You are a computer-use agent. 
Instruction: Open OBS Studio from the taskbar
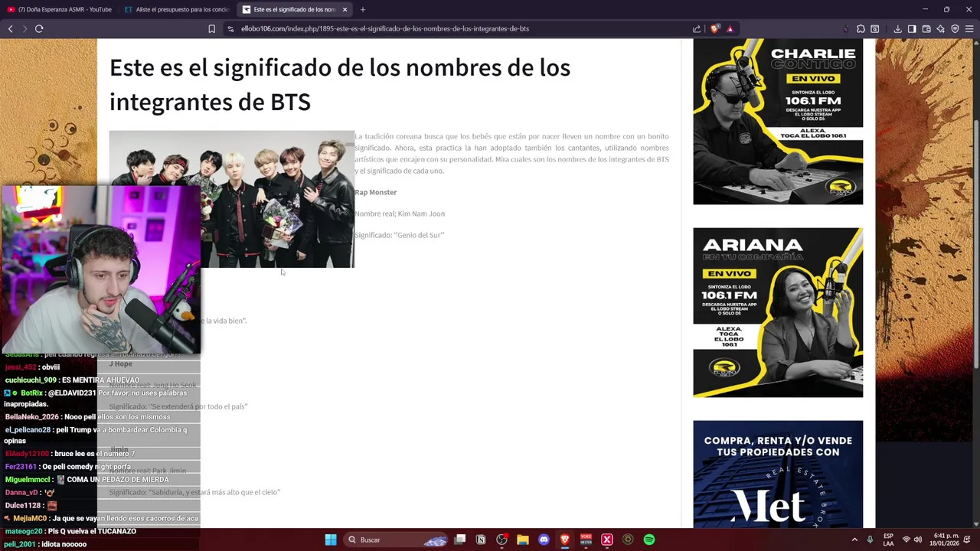501,540
